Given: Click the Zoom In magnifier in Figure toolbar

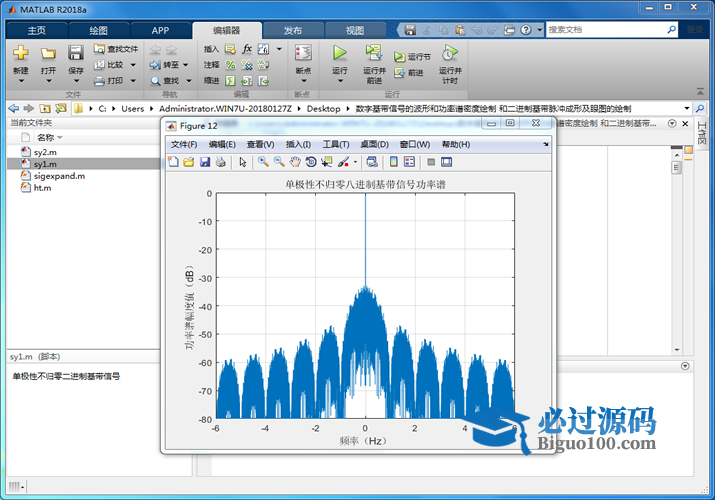Looking at the screenshot, I should [263, 162].
